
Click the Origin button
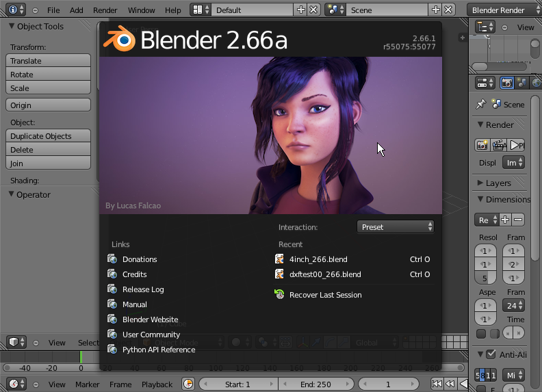click(48, 105)
